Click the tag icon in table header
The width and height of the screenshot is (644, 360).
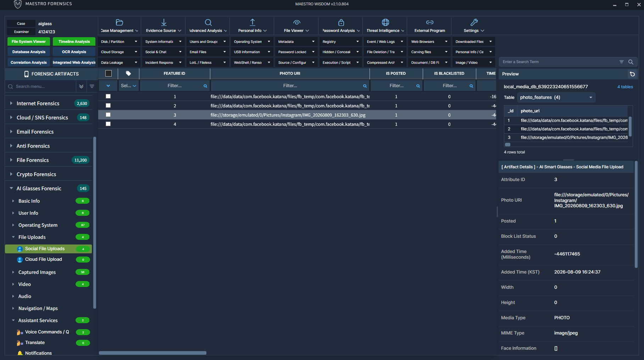(x=128, y=73)
